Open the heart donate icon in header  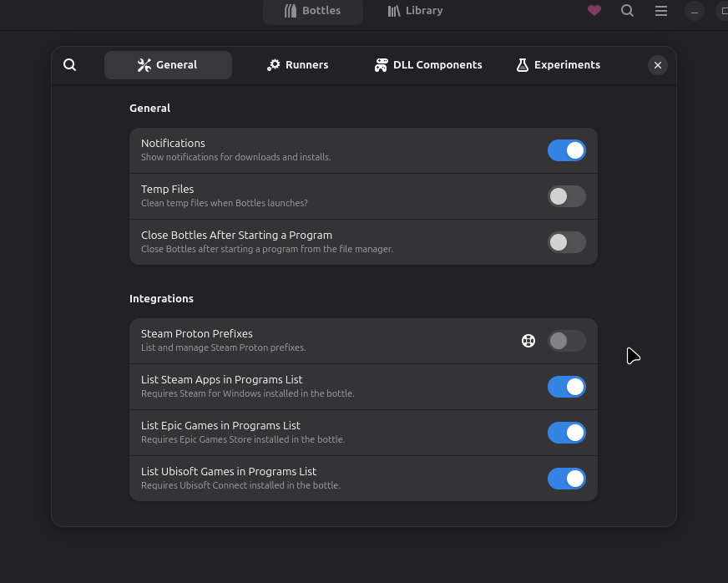point(594,10)
